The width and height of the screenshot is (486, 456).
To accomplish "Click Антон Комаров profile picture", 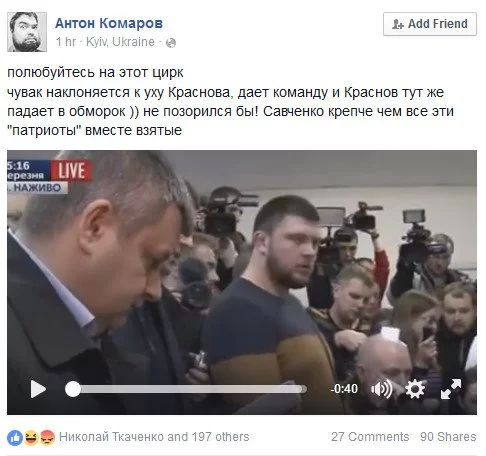I will click(x=27, y=32).
